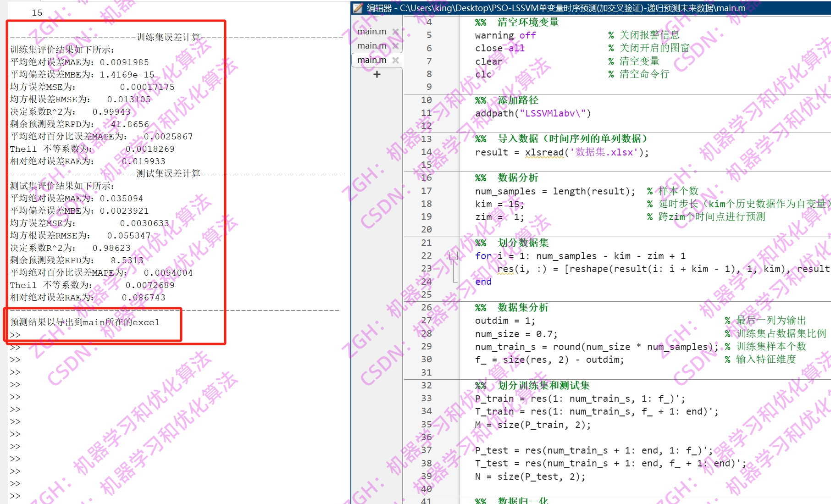Click close icon on the active main.m tab
This screenshot has height=504, width=831.
396,60
